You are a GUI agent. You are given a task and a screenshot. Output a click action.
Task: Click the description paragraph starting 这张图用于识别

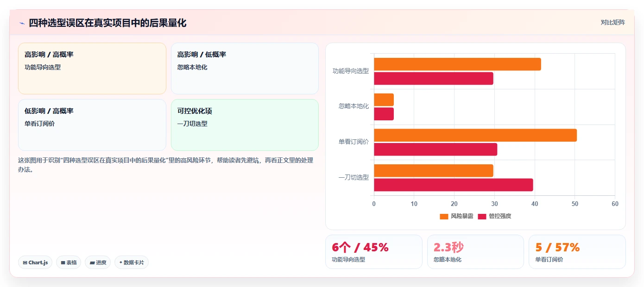click(166, 165)
